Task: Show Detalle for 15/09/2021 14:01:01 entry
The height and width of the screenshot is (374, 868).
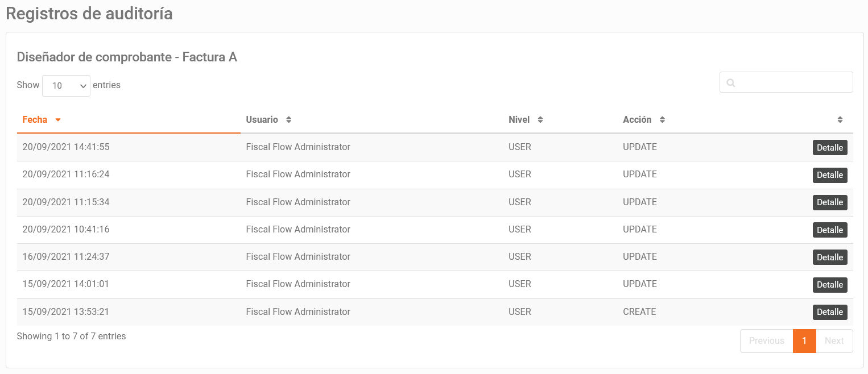Action: pos(830,285)
